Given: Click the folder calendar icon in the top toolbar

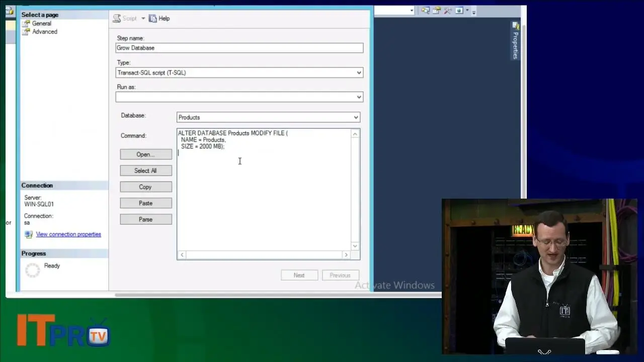Looking at the screenshot, I should pyautogui.click(x=437, y=11).
